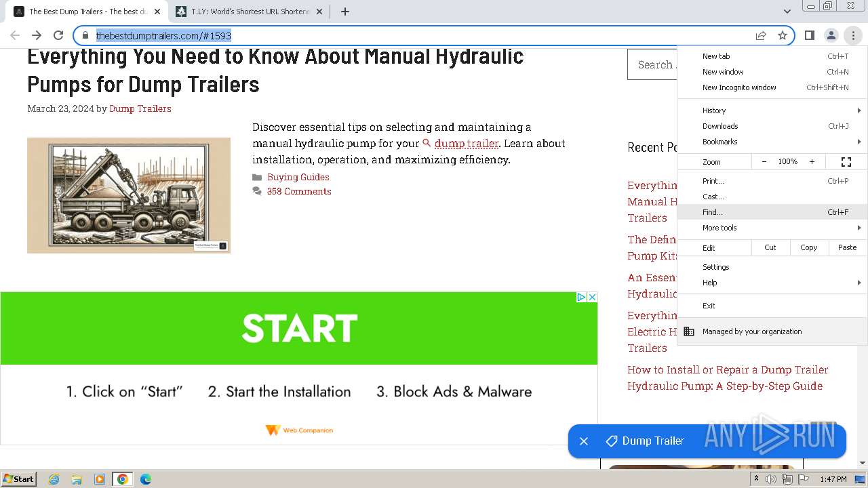The height and width of the screenshot is (488, 868).
Task: Go forward with the forward arrow
Action: (37, 35)
